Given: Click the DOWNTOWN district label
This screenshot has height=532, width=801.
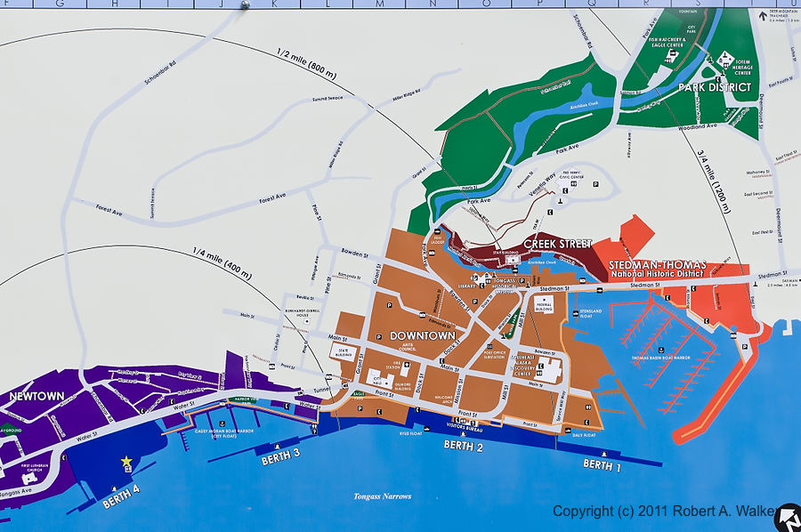Looking at the screenshot, I should [x=423, y=336].
